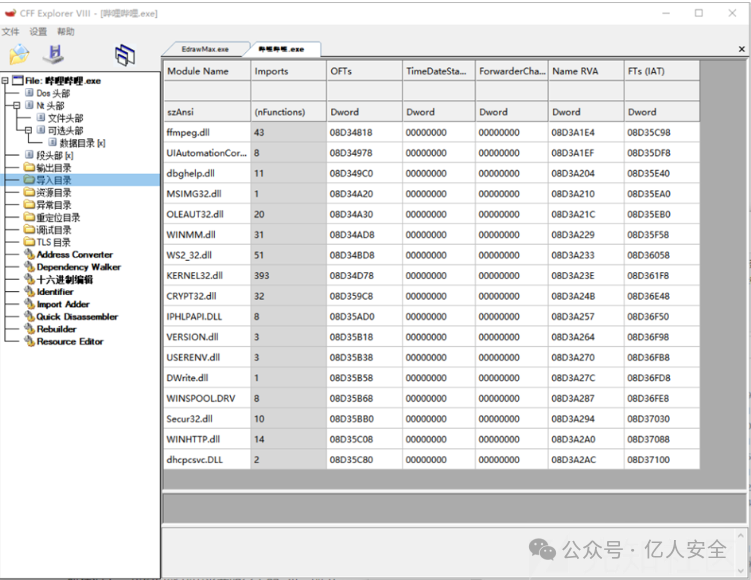Click the save file toolbar icon
Screen dimensions: 751x580
[x=56, y=55]
